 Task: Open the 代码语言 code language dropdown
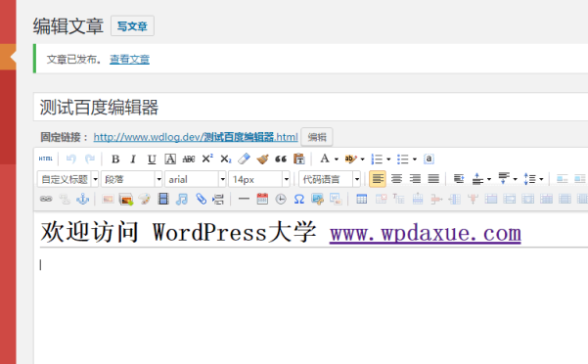coord(330,179)
